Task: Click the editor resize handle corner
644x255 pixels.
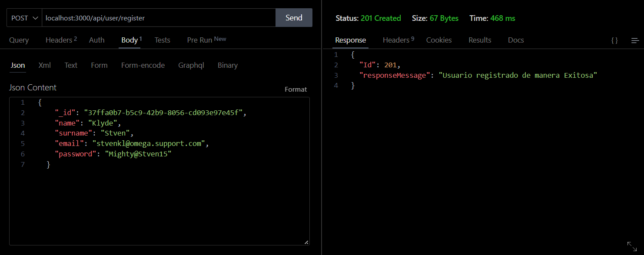Action: pos(306,242)
